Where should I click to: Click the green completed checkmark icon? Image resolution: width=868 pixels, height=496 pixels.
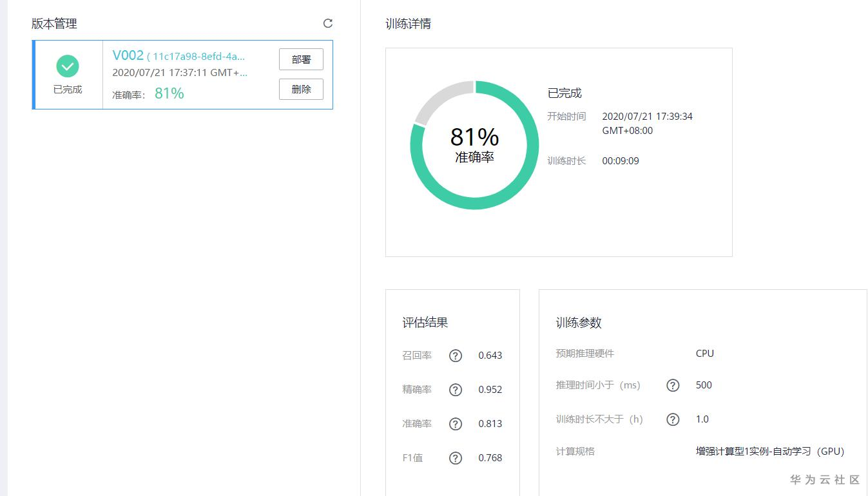coord(68,66)
